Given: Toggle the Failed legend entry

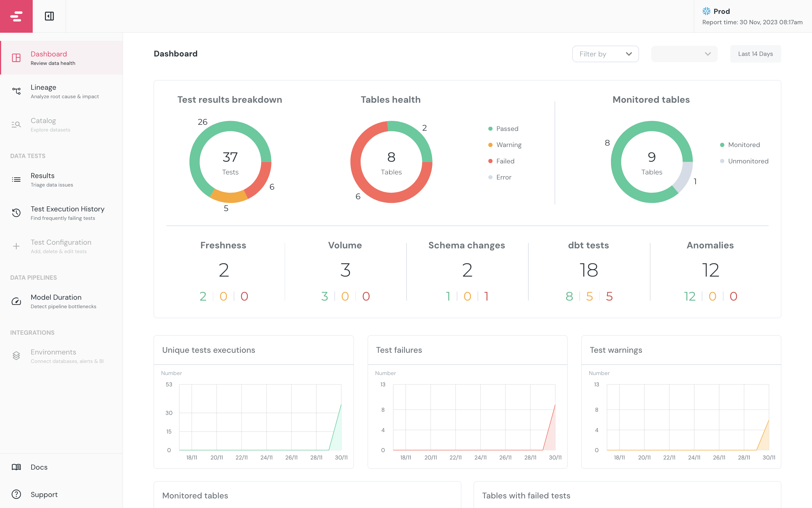Looking at the screenshot, I should coord(501,161).
